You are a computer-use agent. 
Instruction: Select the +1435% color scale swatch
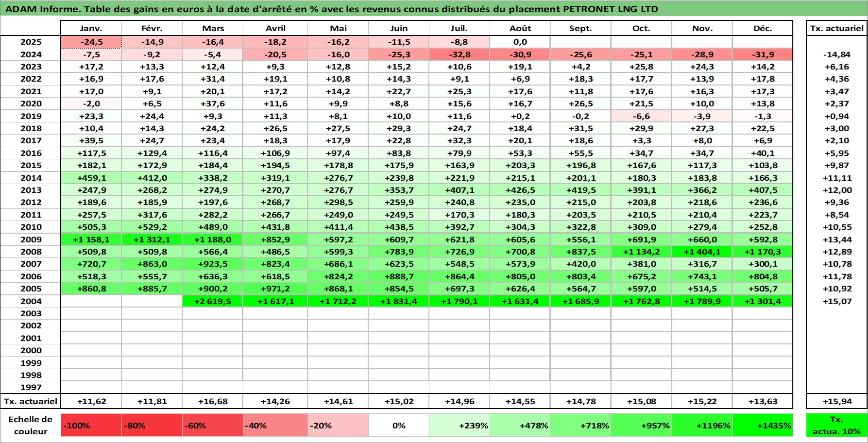763,425
